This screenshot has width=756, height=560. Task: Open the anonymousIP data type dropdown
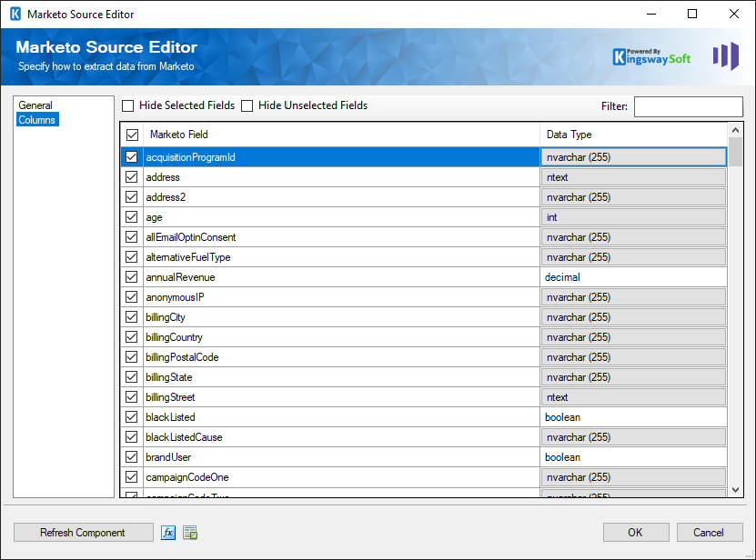633,297
